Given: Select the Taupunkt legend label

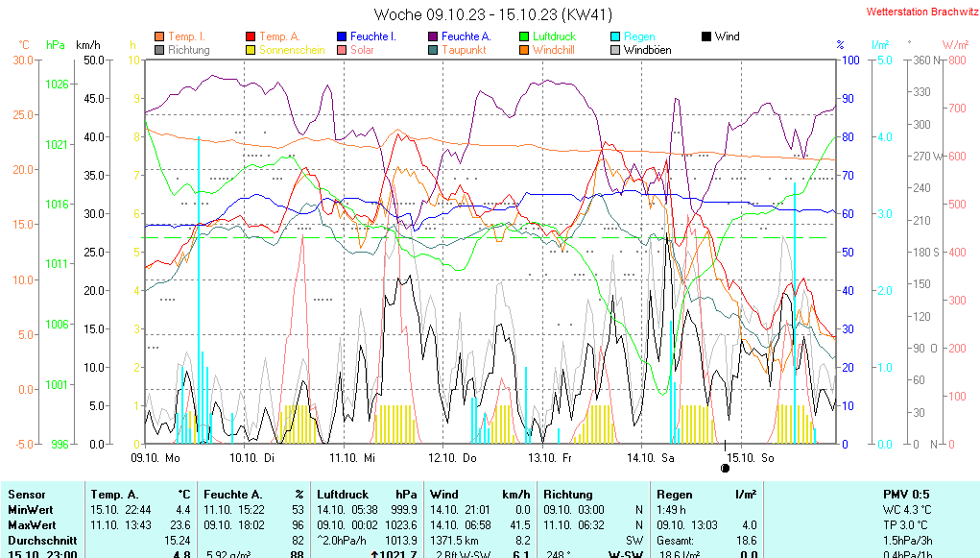Looking at the screenshot, I should pyautogui.click(x=464, y=50).
